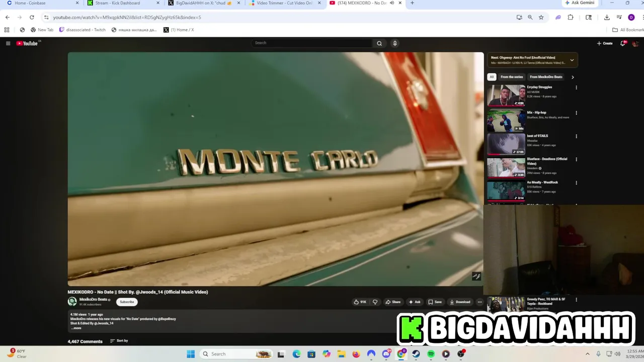Switch to Video Trimmer tab
The width and height of the screenshot is (644, 362).
pyautogui.click(x=284, y=3)
